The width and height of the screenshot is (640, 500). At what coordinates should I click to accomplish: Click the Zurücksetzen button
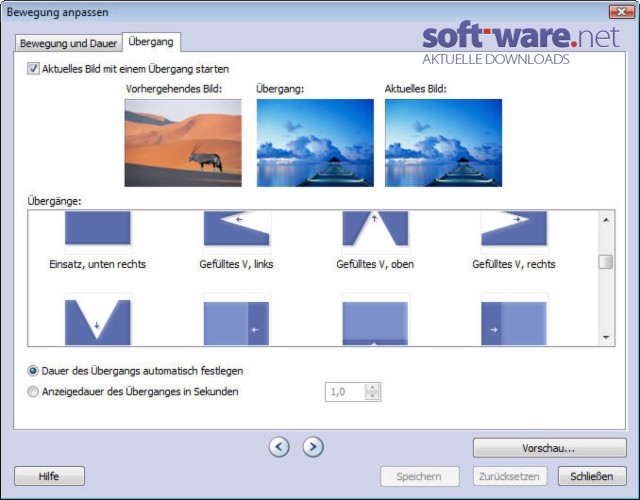509,476
